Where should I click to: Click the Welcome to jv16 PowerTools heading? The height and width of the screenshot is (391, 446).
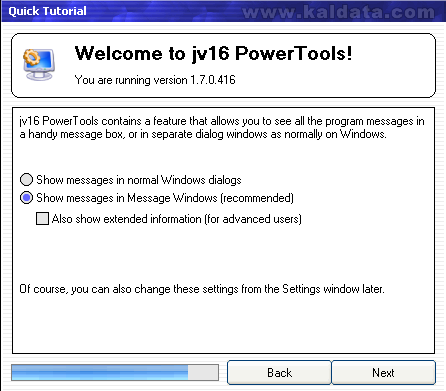[213, 53]
